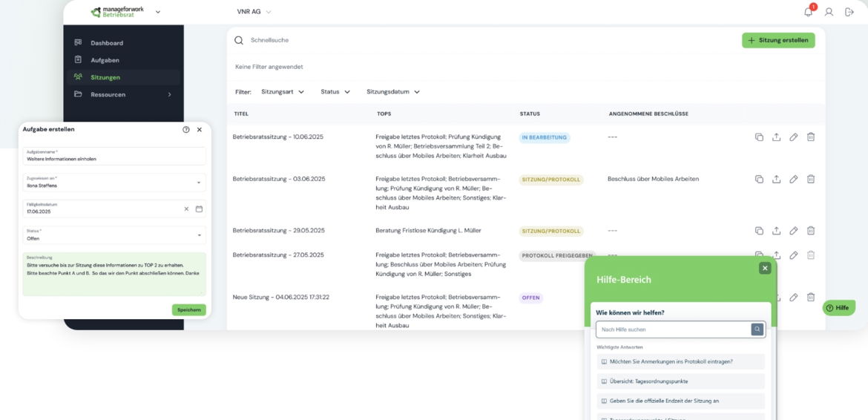Open the user profile icon
The image size is (868, 420).
[x=829, y=12]
